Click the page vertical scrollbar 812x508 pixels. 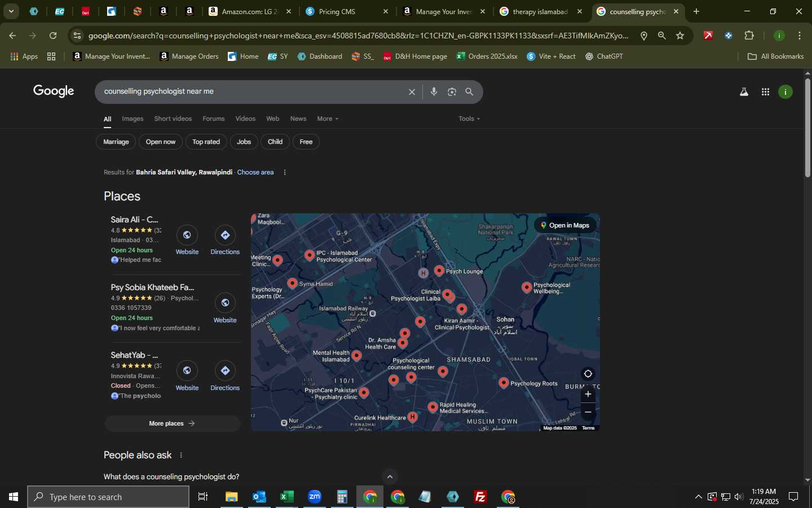(807, 129)
